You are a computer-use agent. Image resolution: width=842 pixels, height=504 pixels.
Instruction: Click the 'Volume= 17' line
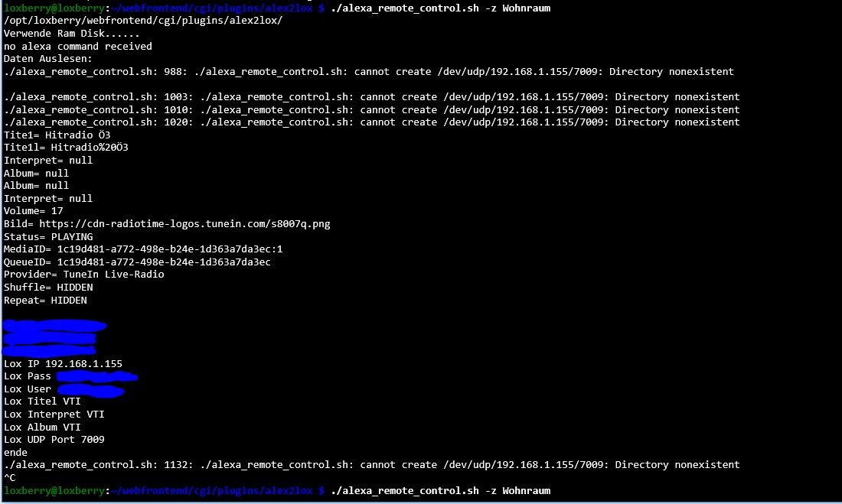[x=33, y=210]
